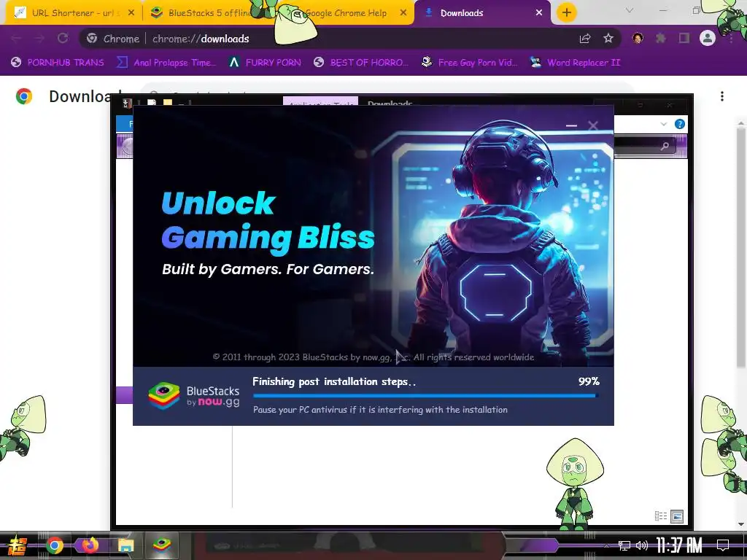The height and width of the screenshot is (560, 747).
Task: Click the 11:37 AM clock
Action: click(x=679, y=545)
